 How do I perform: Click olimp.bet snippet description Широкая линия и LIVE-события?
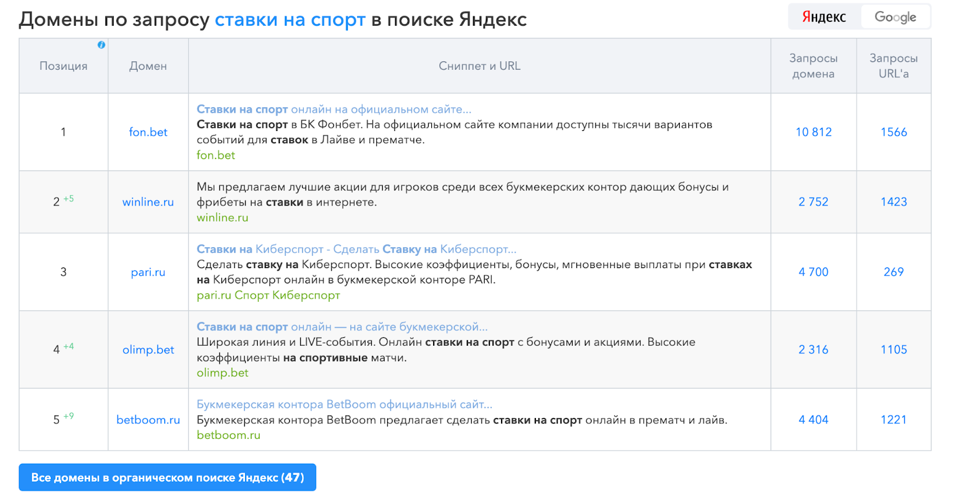(446, 350)
